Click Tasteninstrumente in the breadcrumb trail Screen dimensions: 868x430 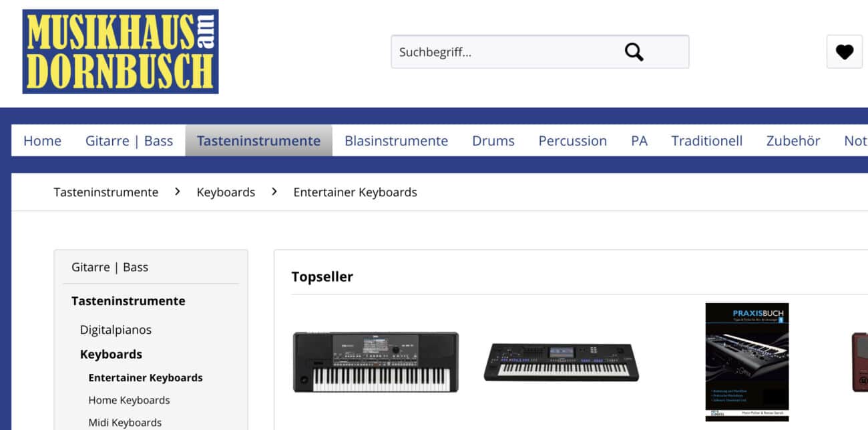[106, 192]
